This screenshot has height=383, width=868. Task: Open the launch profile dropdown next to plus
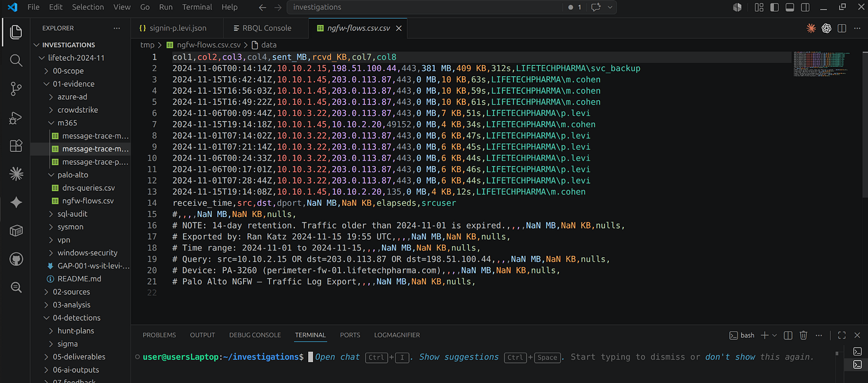(774, 335)
